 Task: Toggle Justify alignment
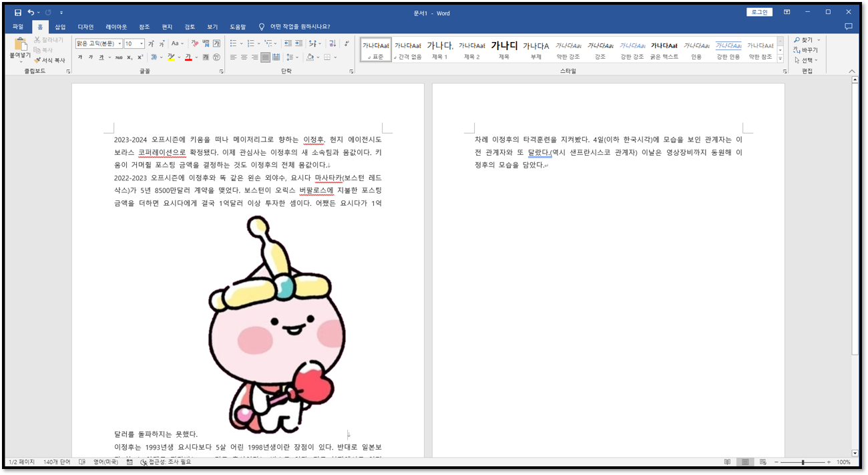point(265,57)
